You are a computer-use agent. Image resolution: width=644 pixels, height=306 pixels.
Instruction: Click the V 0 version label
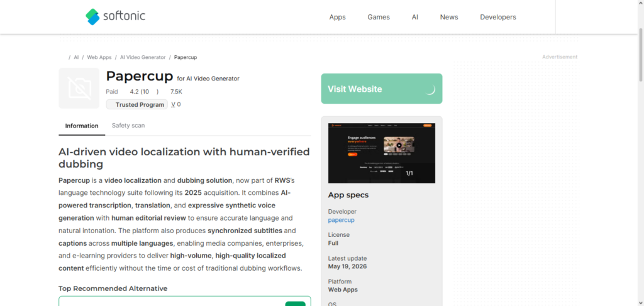[176, 104]
